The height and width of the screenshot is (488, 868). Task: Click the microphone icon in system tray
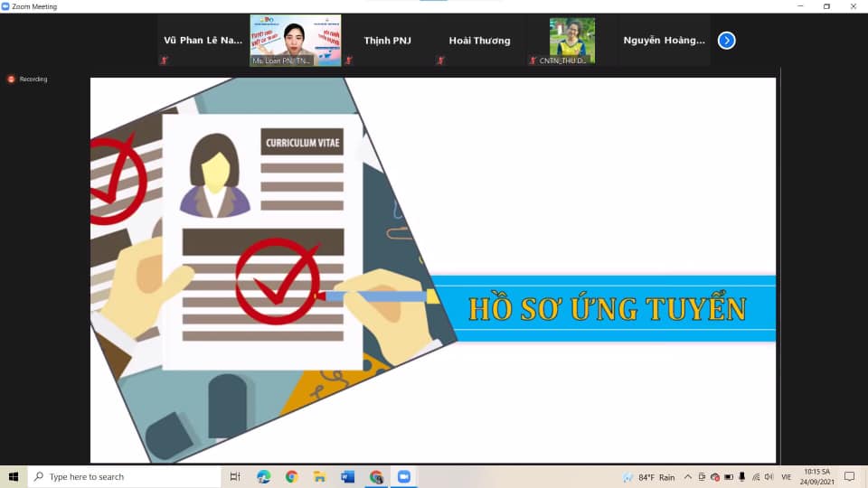tap(741, 476)
